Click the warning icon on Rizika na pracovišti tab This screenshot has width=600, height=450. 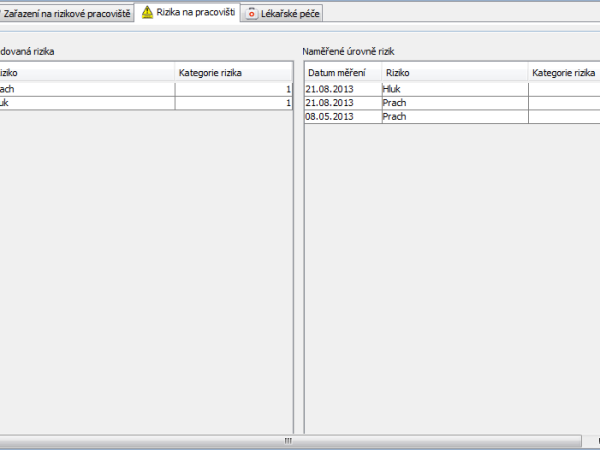[147, 12]
